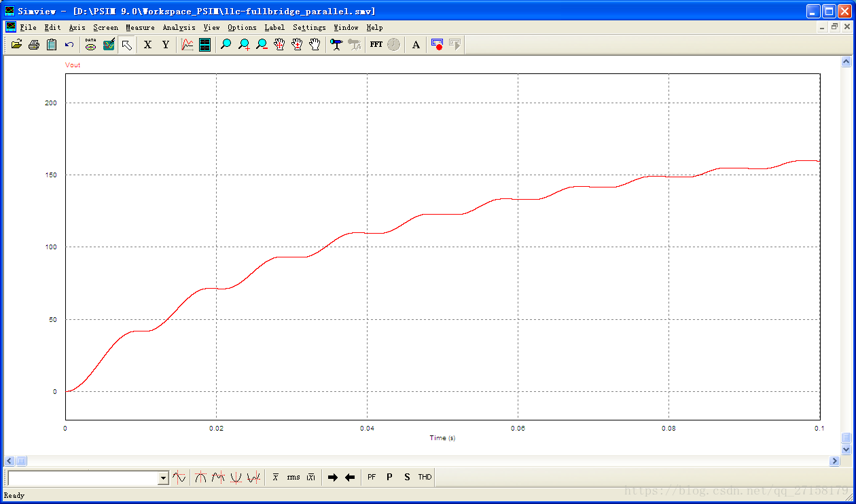Open the Axis menu
The width and height of the screenshot is (856, 504).
pos(77,28)
